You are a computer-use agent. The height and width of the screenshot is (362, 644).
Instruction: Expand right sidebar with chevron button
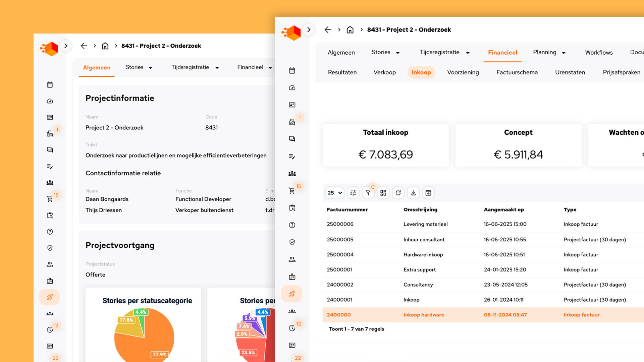pyautogui.click(x=309, y=30)
